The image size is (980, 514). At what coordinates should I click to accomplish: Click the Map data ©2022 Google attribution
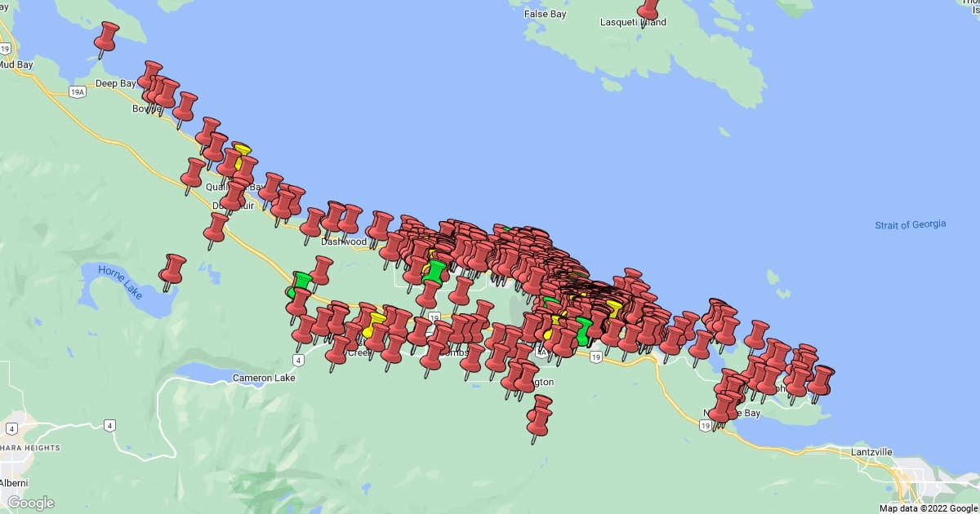point(929,508)
